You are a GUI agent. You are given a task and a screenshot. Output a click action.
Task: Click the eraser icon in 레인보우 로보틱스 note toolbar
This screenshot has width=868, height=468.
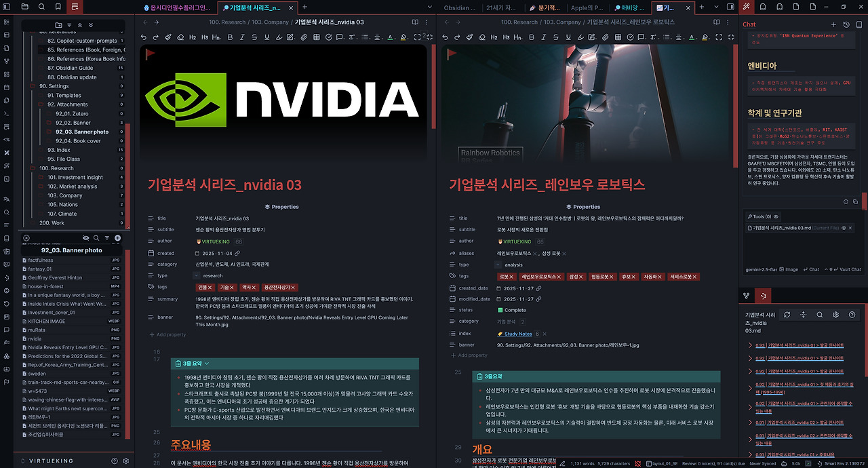(483, 37)
